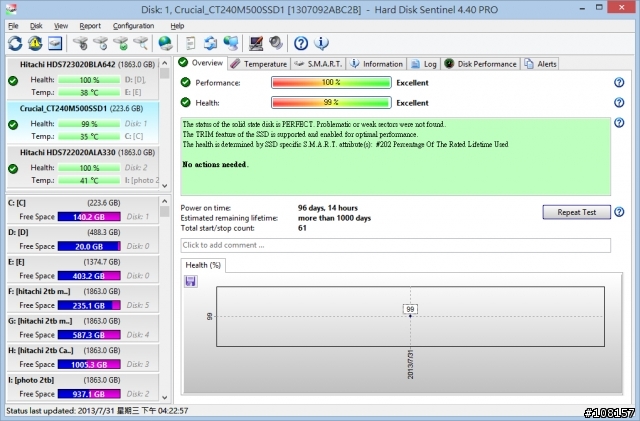Click the network computers toolbar icon
Viewport: 640px width, 421px height.
coord(231,43)
